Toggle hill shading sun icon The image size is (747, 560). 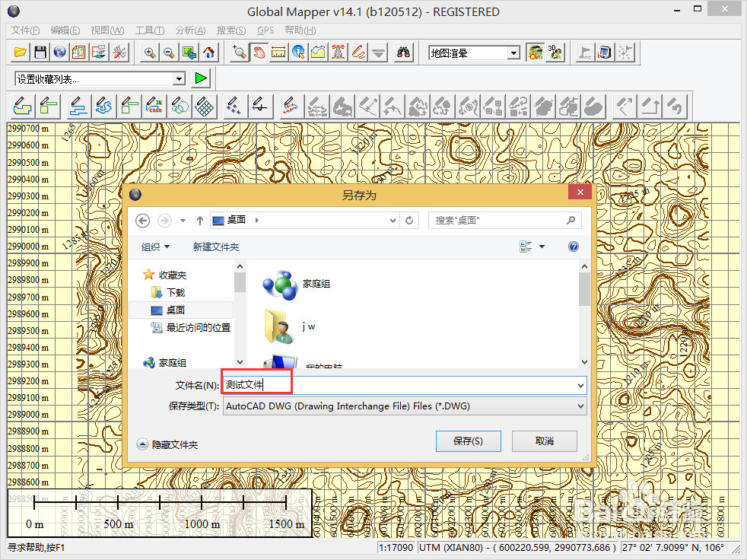(535, 52)
